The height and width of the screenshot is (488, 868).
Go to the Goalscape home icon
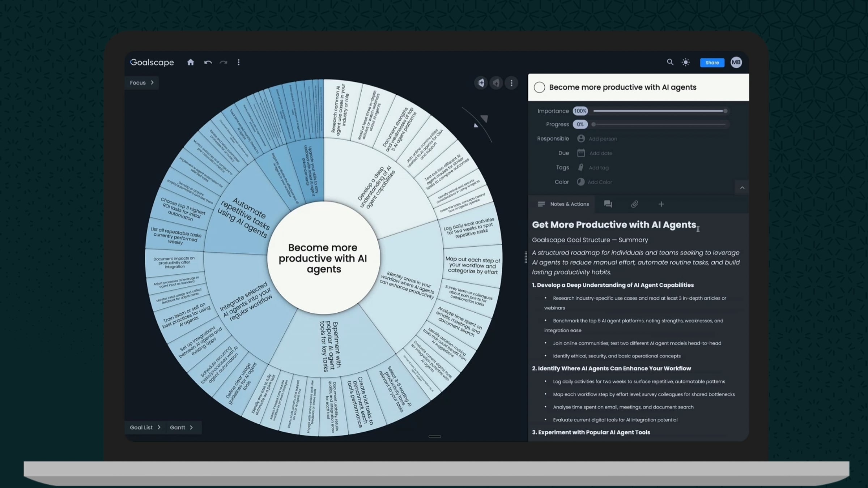(x=191, y=62)
